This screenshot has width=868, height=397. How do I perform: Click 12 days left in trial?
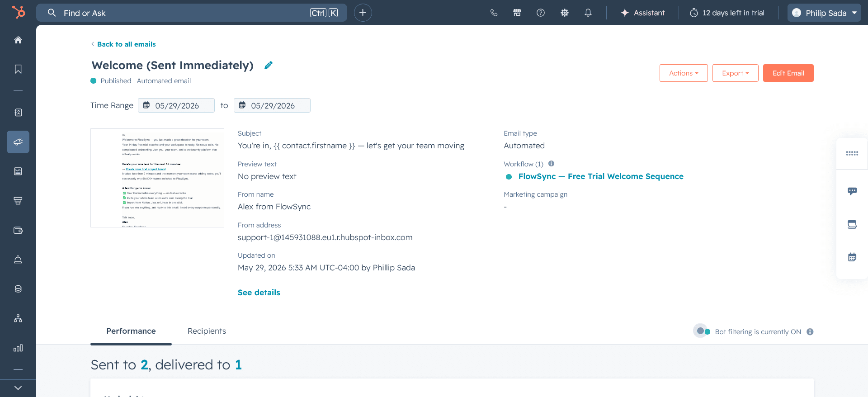click(x=727, y=13)
